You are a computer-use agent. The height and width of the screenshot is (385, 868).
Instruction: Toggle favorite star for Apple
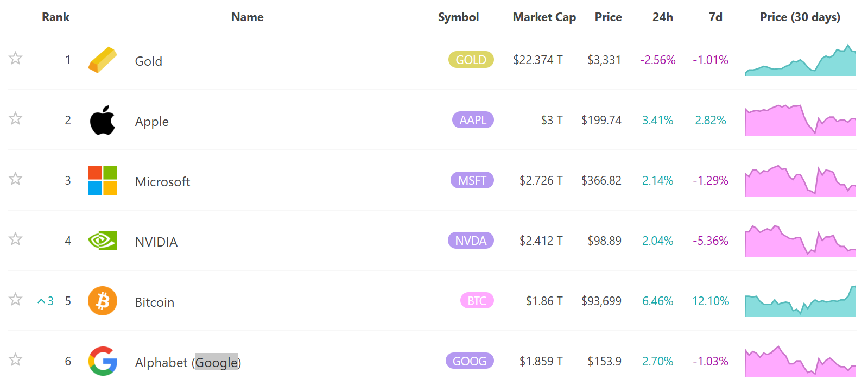[x=16, y=118]
